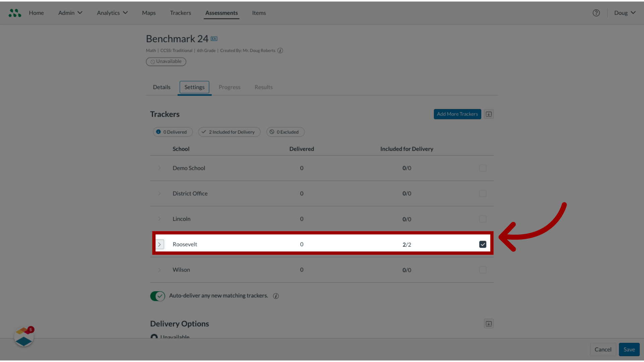This screenshot has width=644, height=362.
Task: Click the Add More Trackers button
Action: (458, 114)
